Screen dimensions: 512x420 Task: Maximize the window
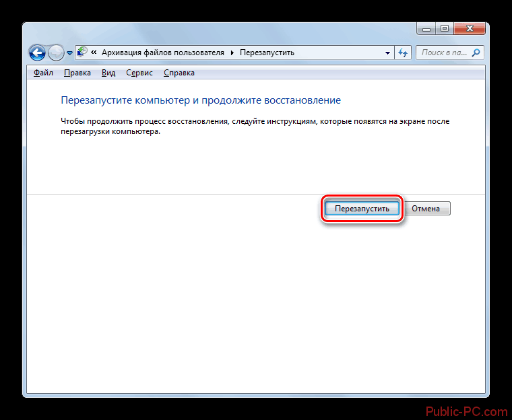point(445,28)
